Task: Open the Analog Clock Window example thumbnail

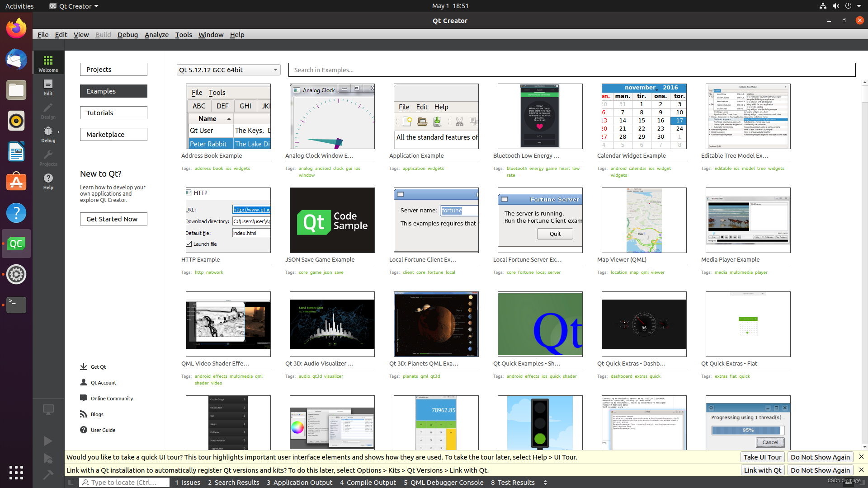Action: pos(332,116)
